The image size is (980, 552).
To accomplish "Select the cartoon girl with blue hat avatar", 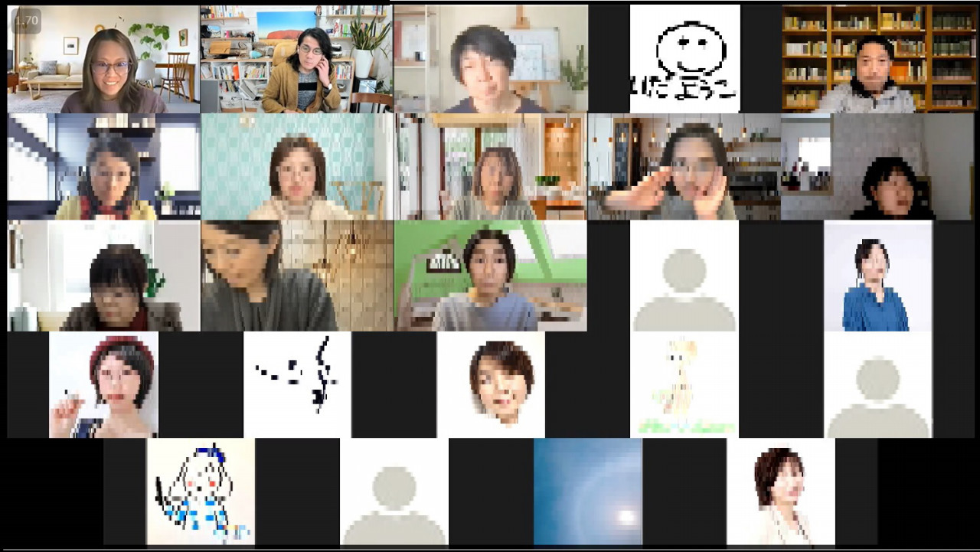I will 201,492.
